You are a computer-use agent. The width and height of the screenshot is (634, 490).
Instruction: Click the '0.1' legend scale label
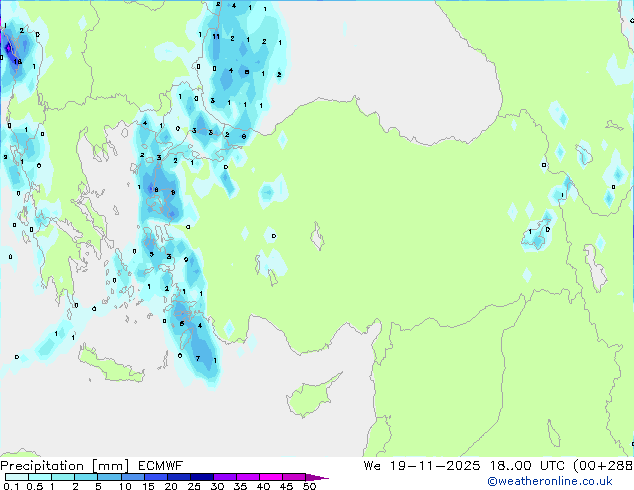(11, 486)
